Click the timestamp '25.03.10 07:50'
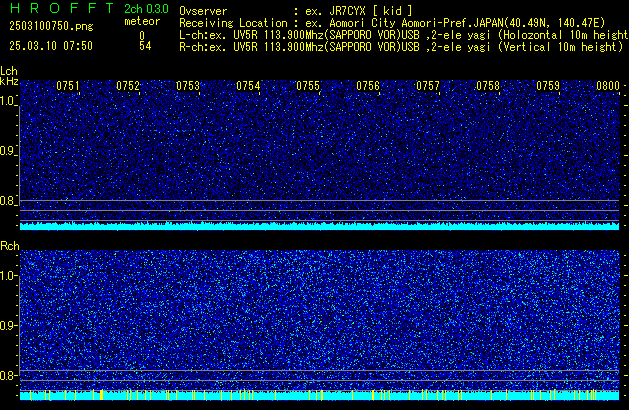Viewport: 629px width, 410px height. point(51,46)
